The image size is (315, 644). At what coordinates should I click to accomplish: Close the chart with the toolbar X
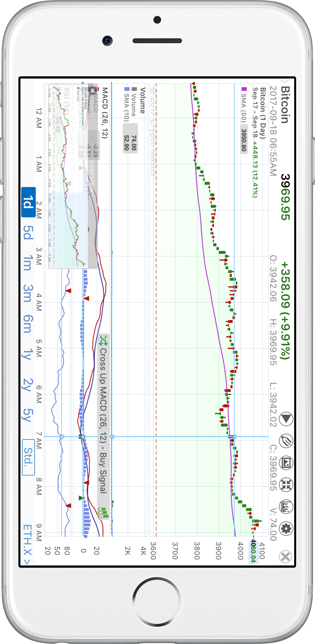[285, 557]
